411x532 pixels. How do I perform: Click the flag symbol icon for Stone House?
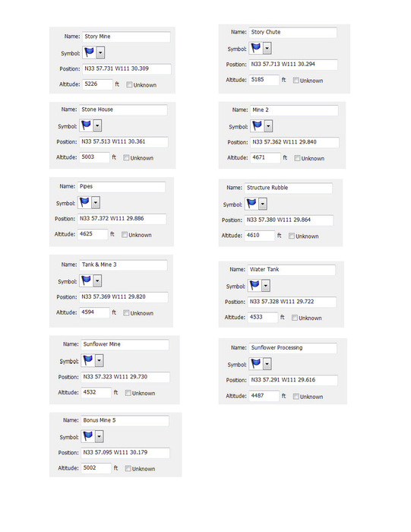(x=86, y=125)
